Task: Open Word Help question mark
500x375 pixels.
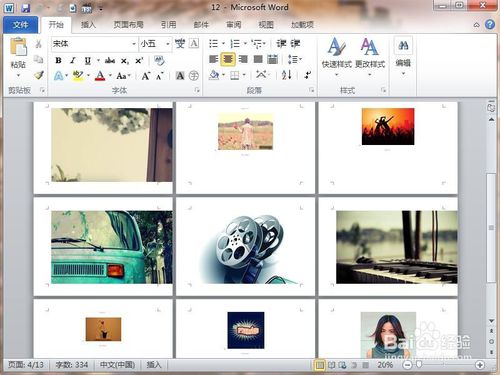Action: click(490, 25)
